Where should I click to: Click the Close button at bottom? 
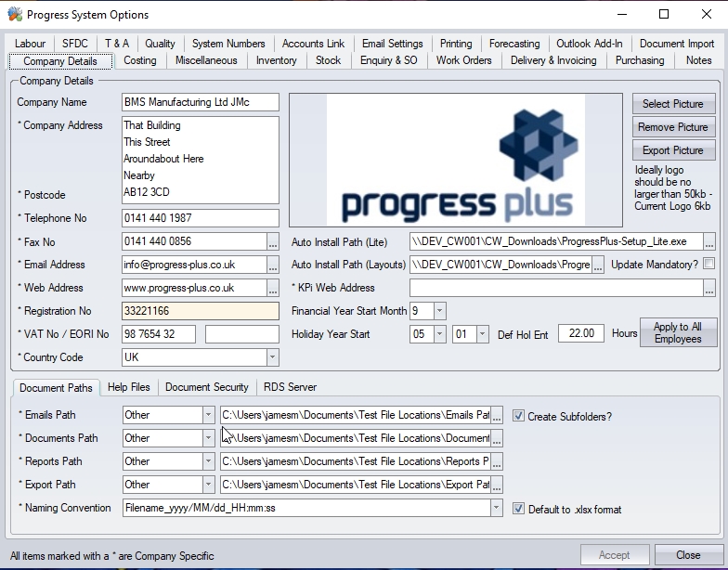point(688,555)
